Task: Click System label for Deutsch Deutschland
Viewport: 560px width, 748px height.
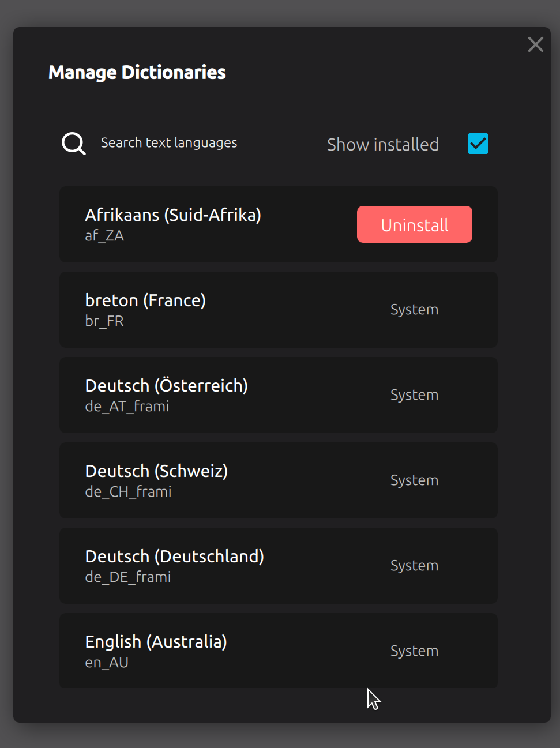Action: click(x=414, y=566)
